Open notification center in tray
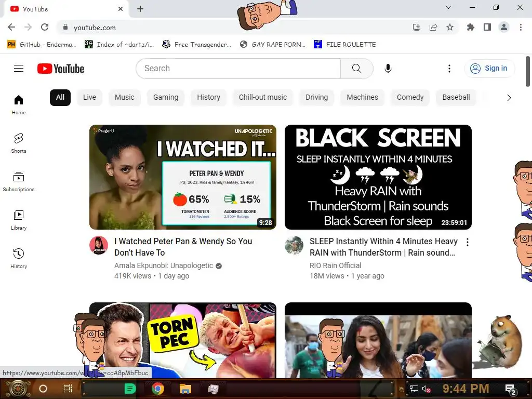The width and height of the screenshot is (532, 399). pos(511,389)
